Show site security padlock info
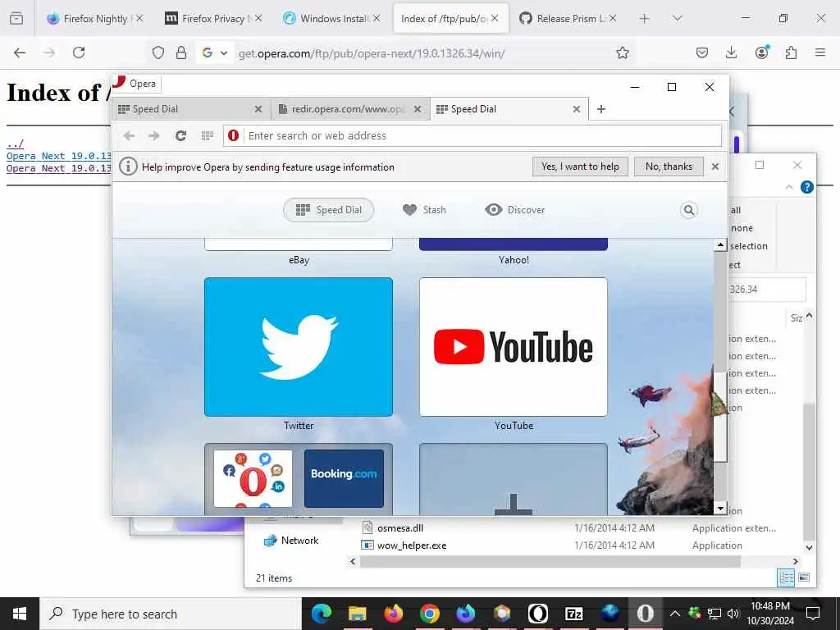The height and width of the screenshot is (630, 840). coord(181,52)
